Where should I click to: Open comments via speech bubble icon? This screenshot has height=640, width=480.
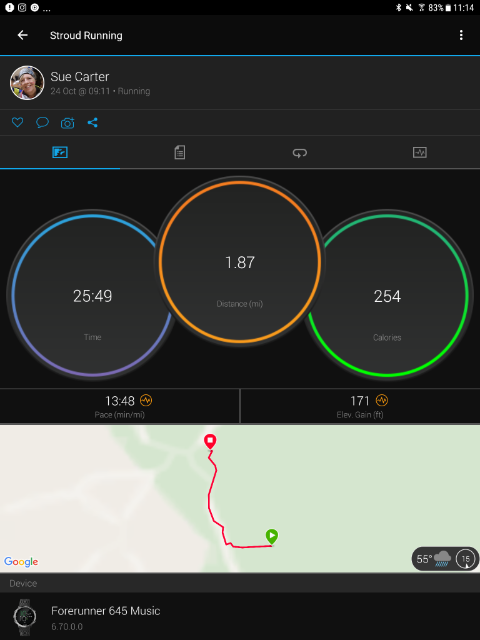click(42, 122)
